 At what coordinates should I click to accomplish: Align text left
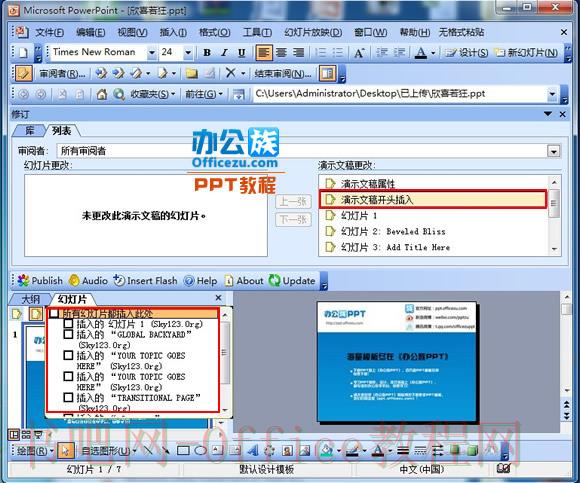click(264, 53)
